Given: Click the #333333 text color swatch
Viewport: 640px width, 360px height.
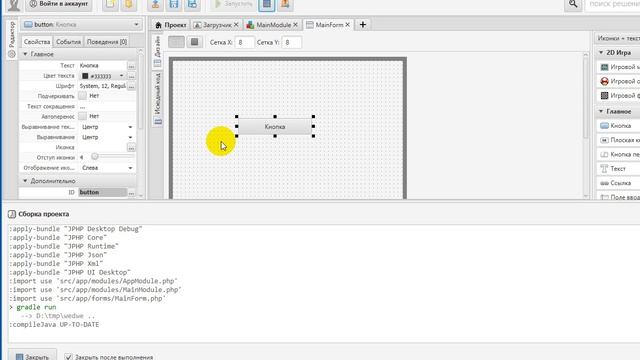Looking at the screenshot, I should (x=85, y=76).
